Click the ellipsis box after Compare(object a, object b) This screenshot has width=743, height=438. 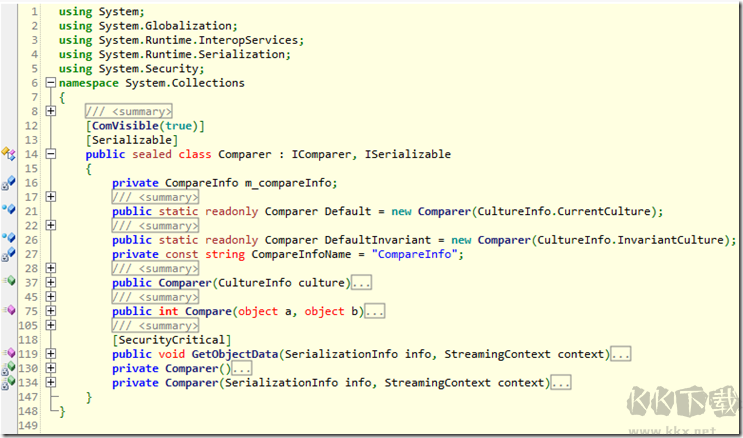[374, 311]
